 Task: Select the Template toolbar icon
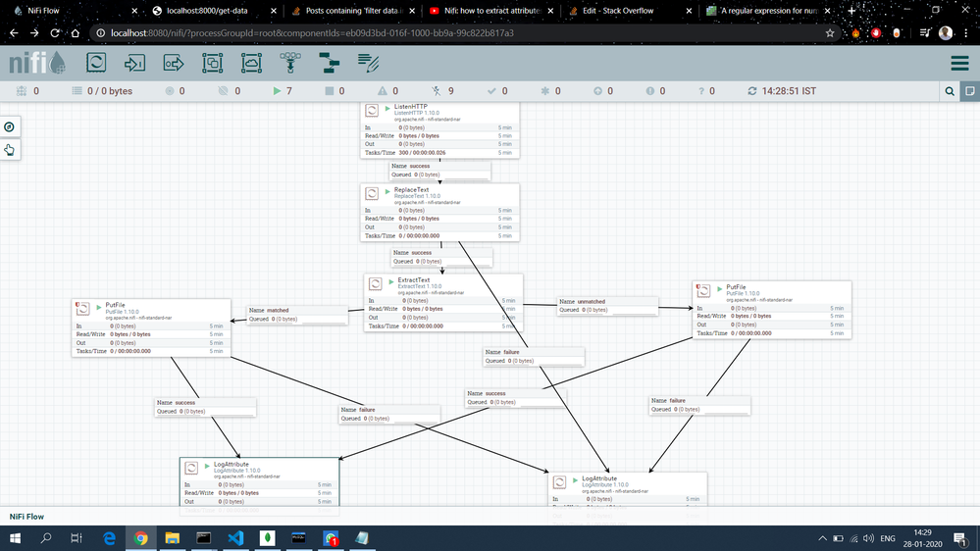329,63
